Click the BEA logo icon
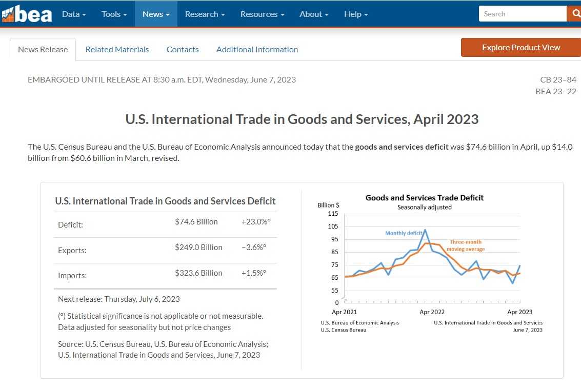This screenshot has width=581, height=392. [x=27, y=14]
